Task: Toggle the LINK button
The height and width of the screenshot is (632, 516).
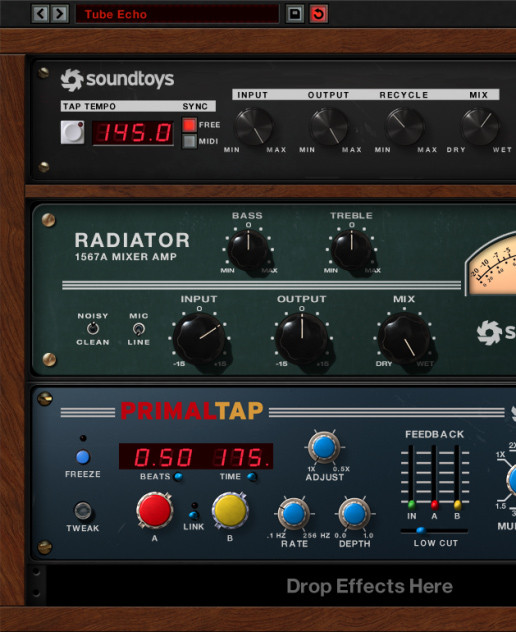Action: 194,515
